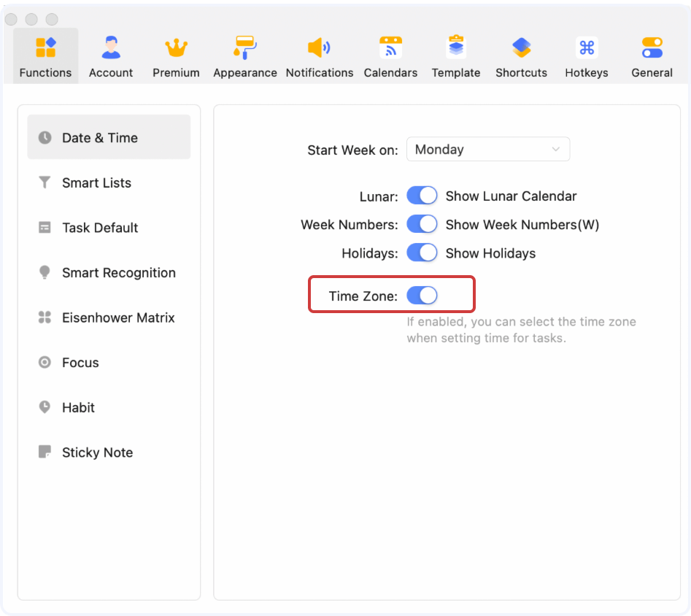
Task: Select the Notifications speaker icon
Action: (319, 48)
